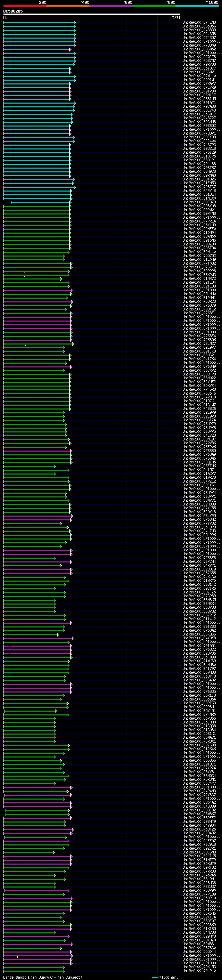
Task: Select the UniRef100_A3BIU5 label
Action: pyautogui.click(x=199, y=99)
